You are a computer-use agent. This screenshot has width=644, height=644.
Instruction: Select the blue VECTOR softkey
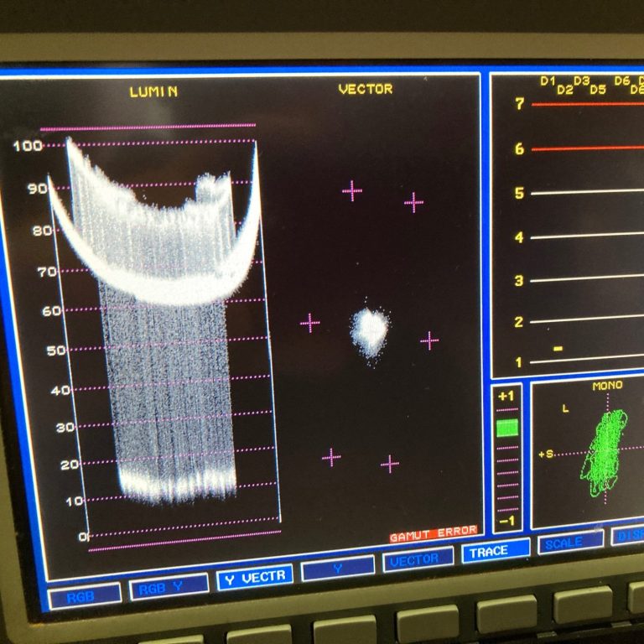418,559
